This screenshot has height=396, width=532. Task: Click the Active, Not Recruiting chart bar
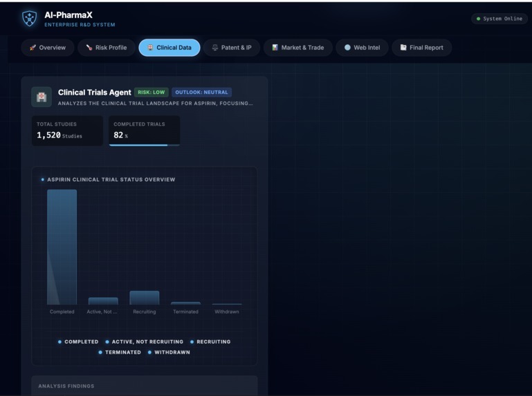pos(103,301)
